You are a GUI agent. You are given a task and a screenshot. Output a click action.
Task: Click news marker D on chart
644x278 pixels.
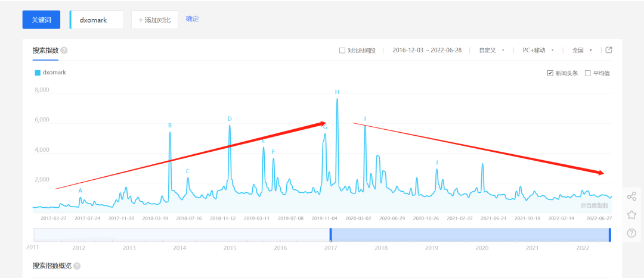click(x=230, y=119)
